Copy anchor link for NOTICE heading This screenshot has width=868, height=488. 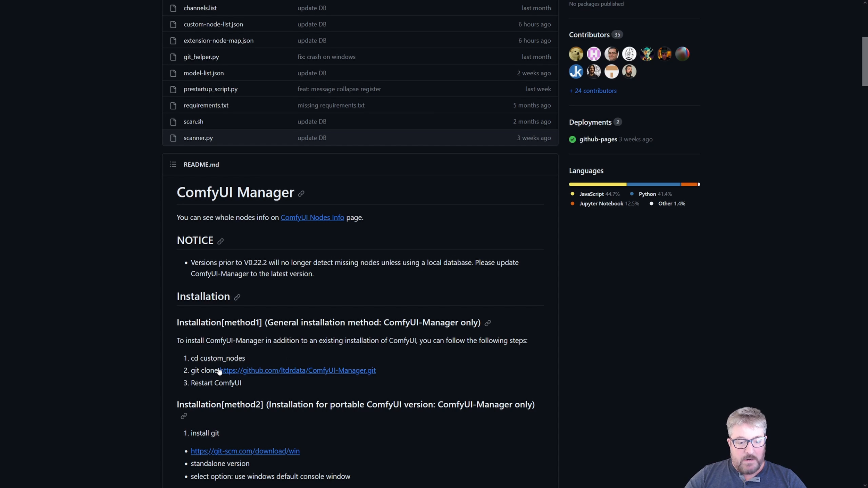point(220,241)
